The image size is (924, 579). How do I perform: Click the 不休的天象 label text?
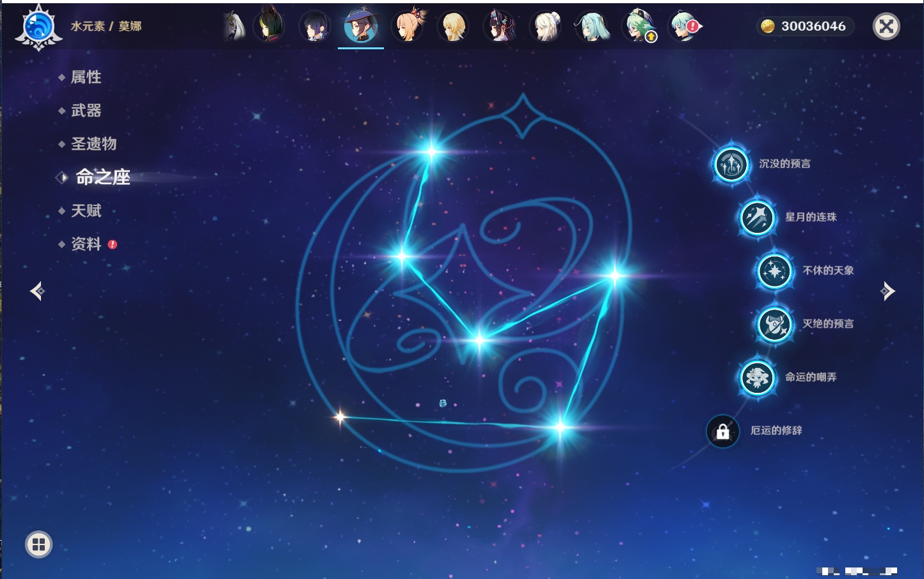tap(828, 271)
